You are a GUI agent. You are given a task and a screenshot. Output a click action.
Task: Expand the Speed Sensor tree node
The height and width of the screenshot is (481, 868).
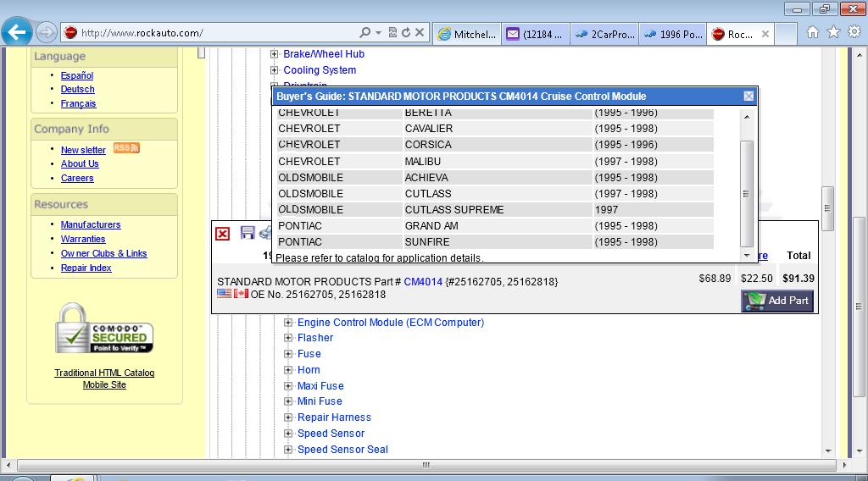pos(288,434)
